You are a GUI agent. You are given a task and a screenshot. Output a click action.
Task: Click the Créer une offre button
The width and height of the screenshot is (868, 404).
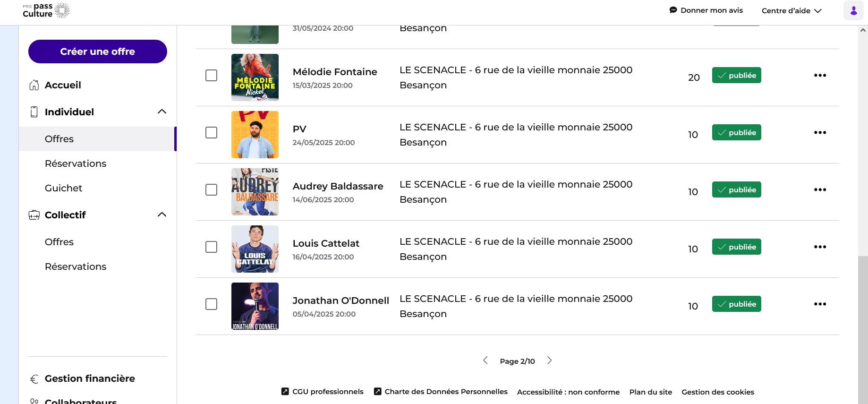(98, 52)
